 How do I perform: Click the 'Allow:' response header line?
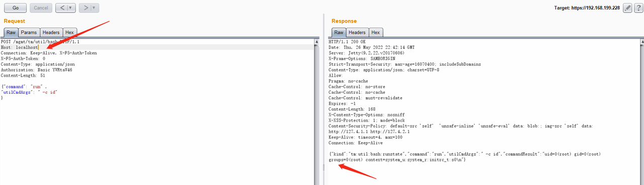336,76
